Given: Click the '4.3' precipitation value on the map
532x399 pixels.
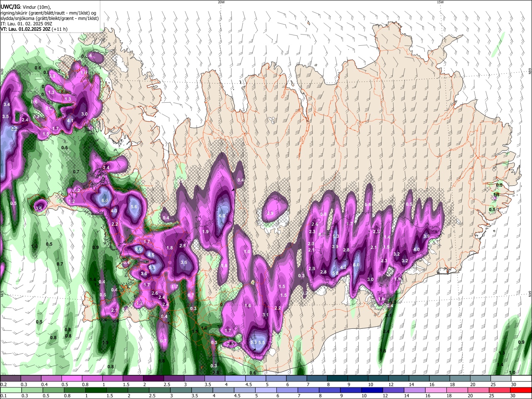Looking at the screenshot, I should click(114, 211).
